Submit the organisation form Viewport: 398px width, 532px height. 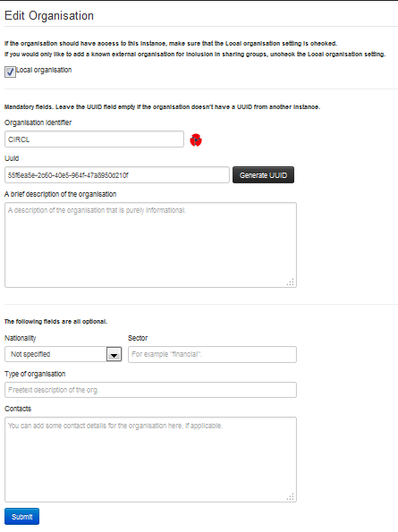pyautogui.click(x=22, y=517)
